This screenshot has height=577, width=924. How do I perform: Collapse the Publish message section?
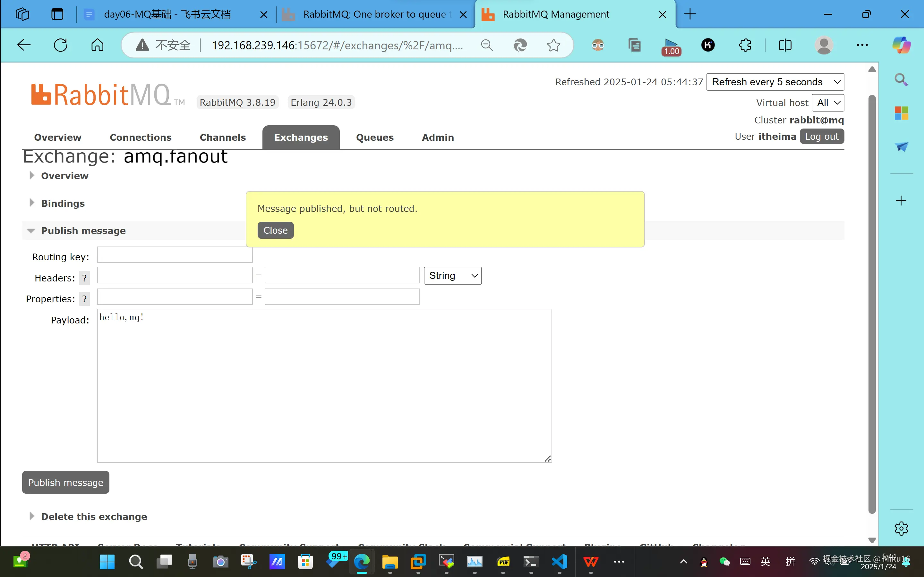[x=83, y=230]
